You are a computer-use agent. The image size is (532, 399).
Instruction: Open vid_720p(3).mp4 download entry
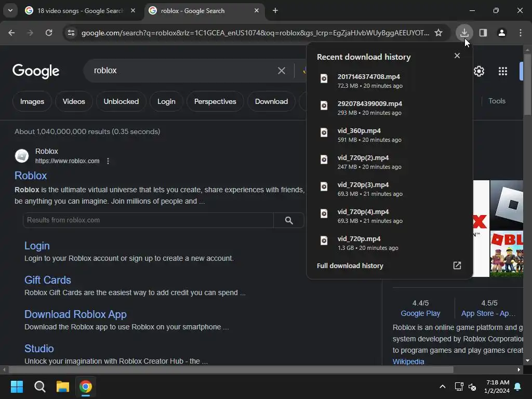pos(390,189)
